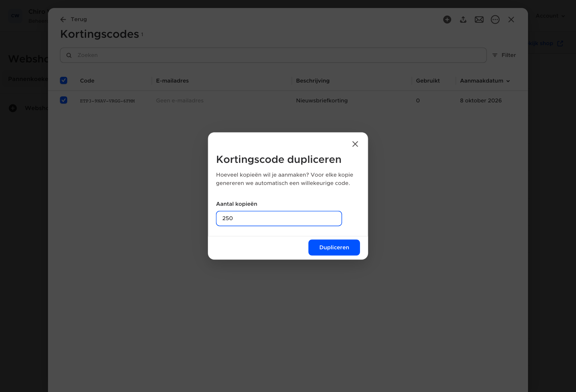
Task: Select the code ETP3-9NAV-VRGG-6FMM
Action: 107,101
